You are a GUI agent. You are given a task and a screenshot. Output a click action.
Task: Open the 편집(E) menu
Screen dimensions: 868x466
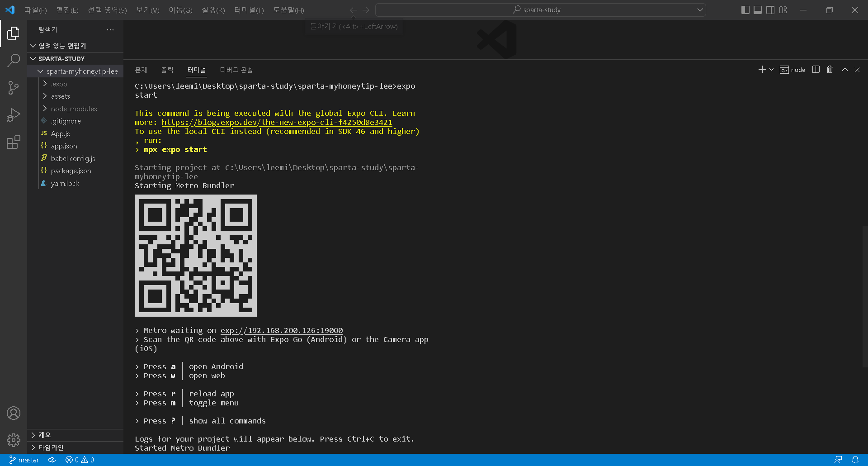(x=67, y=10)
